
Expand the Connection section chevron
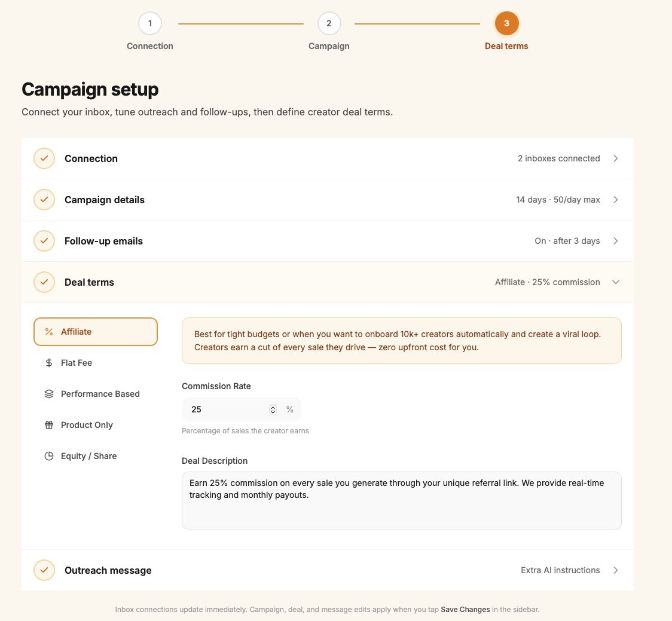click(615, 158)
